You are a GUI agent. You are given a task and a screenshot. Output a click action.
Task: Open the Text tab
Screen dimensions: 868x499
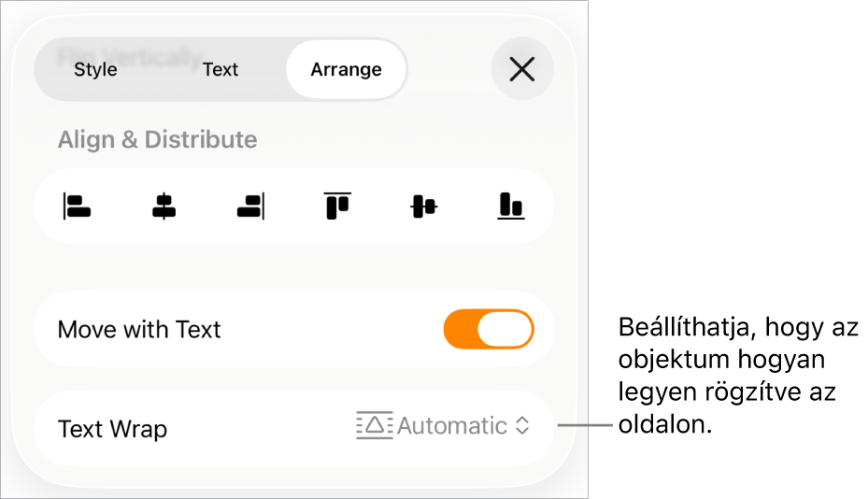click(221, 69)
